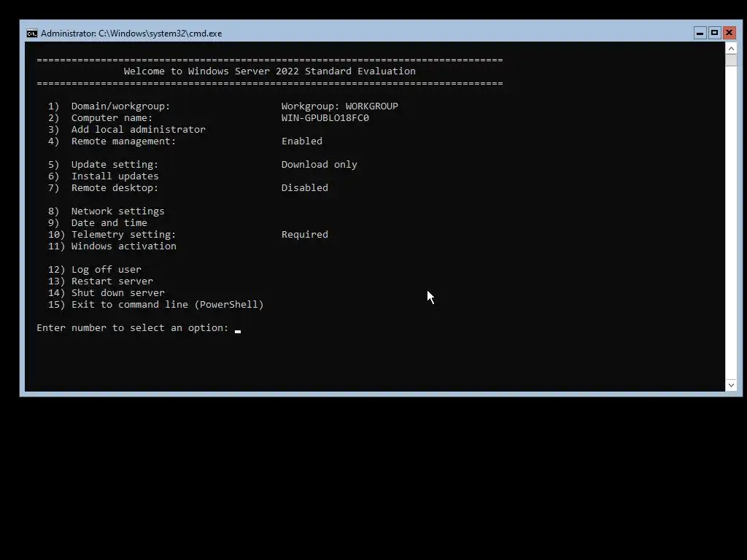Click the 'Log off user' option text
Viewport: 747px width, 560px height.
coord(107,270)
